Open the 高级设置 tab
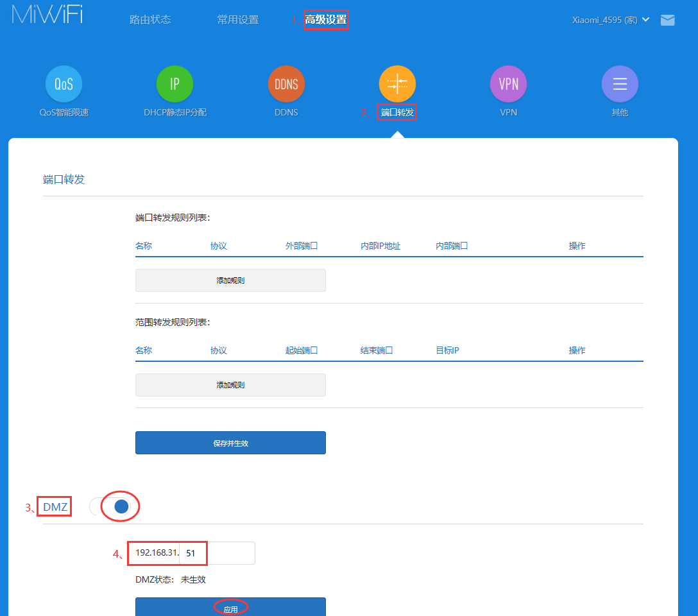 (x=325, y=20)
